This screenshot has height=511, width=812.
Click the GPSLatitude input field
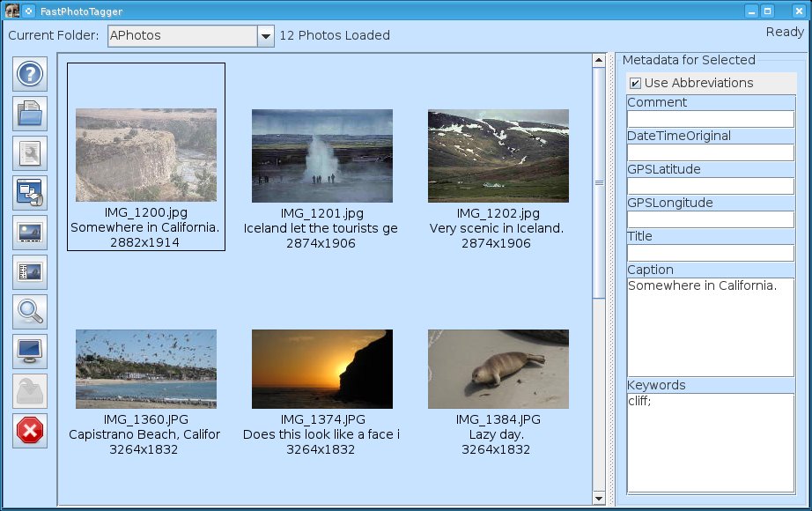tap(710, 186)
